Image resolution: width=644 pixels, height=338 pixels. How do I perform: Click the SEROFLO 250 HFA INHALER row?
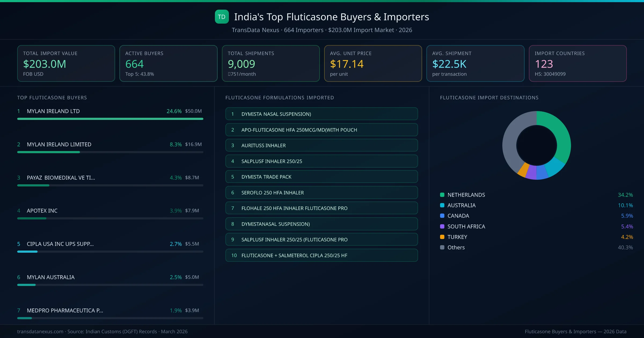(x=321, y=192)
